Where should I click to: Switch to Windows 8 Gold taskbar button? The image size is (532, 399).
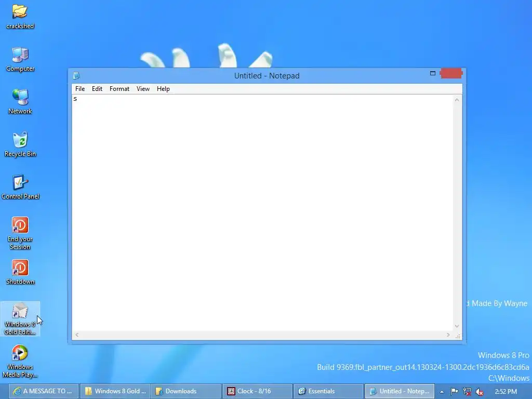(x=115, y=391)
